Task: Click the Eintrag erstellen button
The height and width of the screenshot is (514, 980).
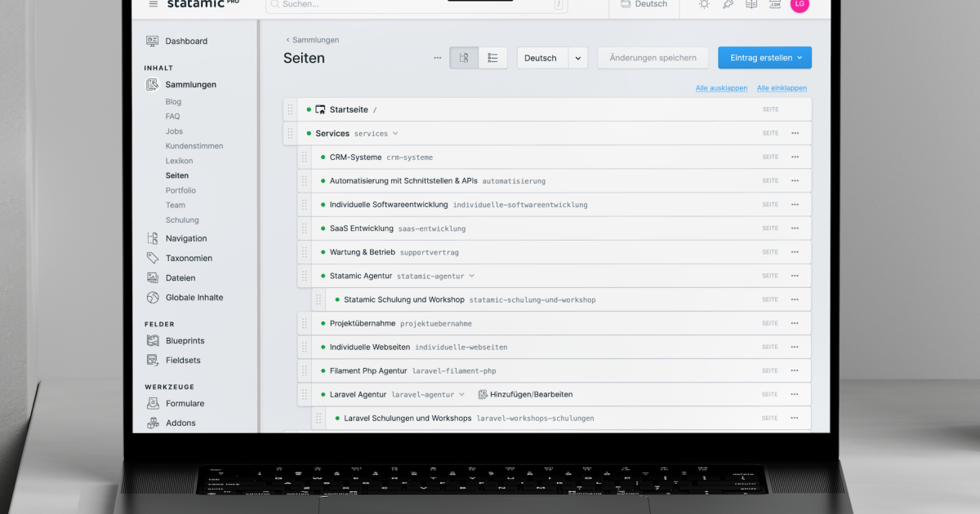Action: 765,58
